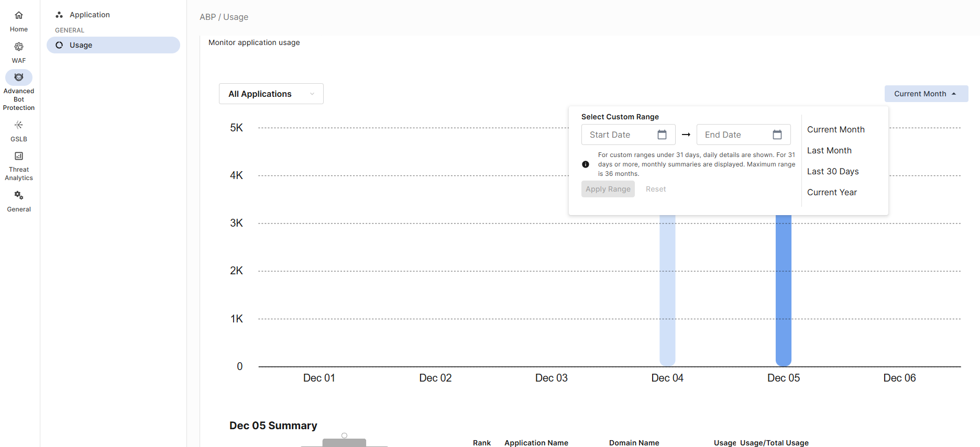Choose Last 30 Days option

pyautogui.click(x=833, y=171)
